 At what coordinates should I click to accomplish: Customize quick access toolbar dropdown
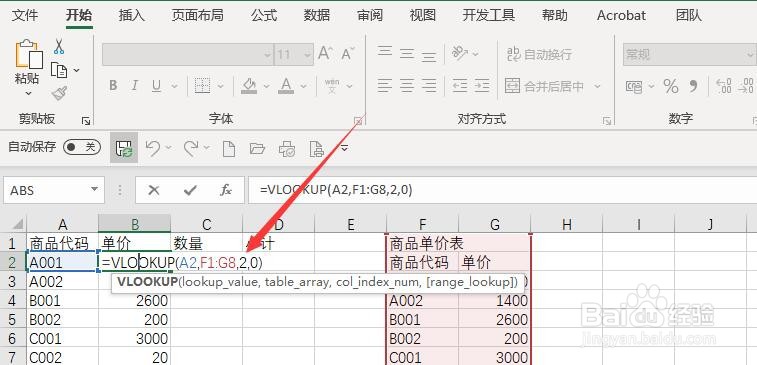(x=344, y=148)
